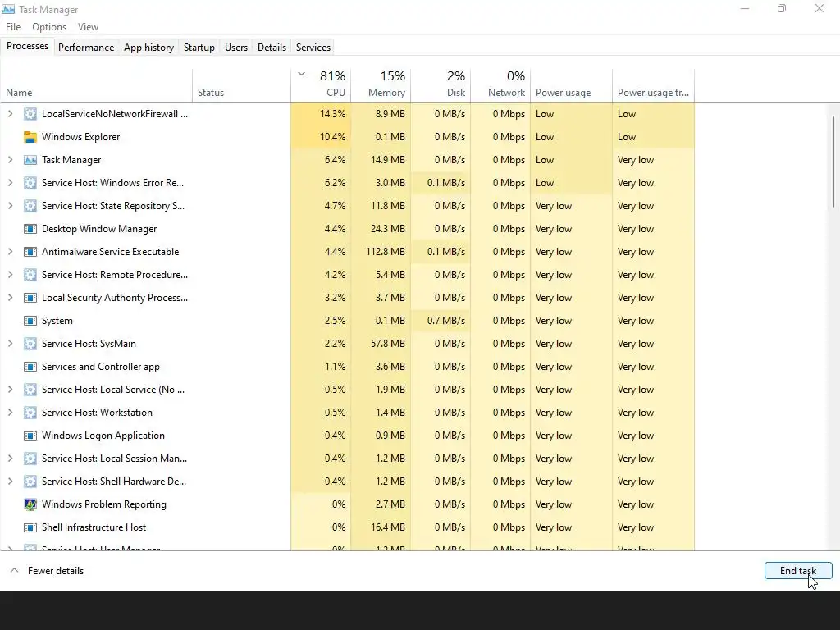The height and width of the screenshot is (630, 840).
Task: Expand Service Host: SysMain row
Action: click(10, 344)
